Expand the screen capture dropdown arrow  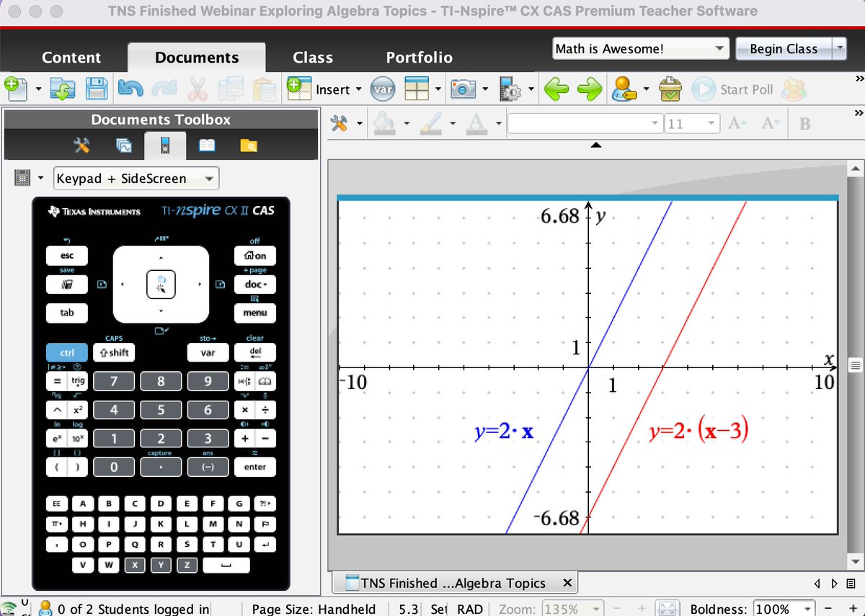[x=486, y=89]
